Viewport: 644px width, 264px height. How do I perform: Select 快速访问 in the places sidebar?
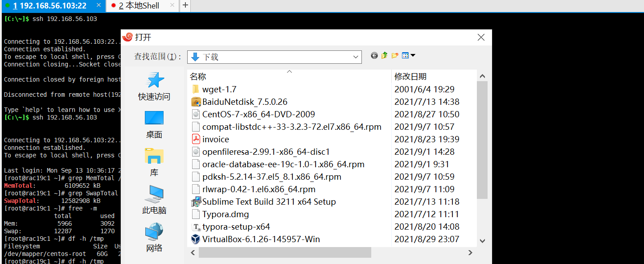tap(154, 87)
